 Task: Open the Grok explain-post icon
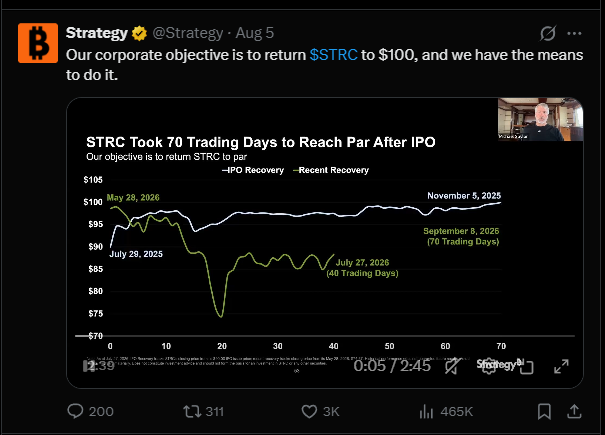pos(548,34)
